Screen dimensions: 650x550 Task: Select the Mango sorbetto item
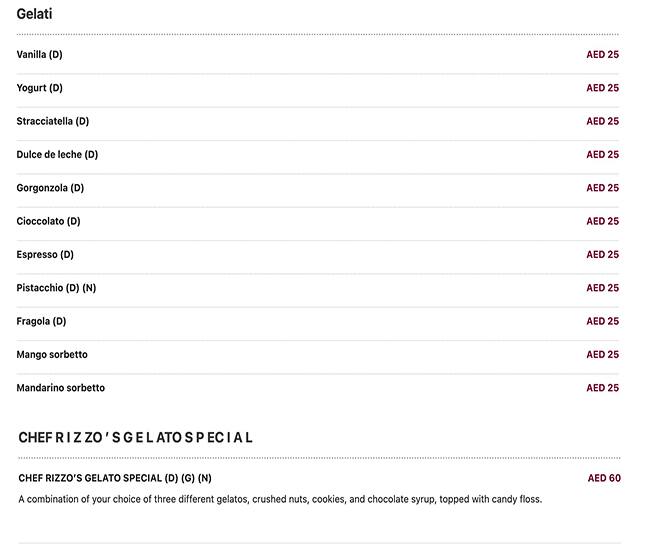(x=52, y=355)
